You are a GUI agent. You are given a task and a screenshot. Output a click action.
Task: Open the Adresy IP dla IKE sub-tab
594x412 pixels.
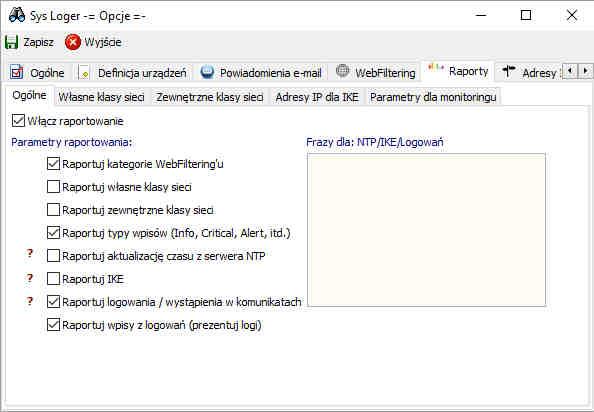pos(317,97)
